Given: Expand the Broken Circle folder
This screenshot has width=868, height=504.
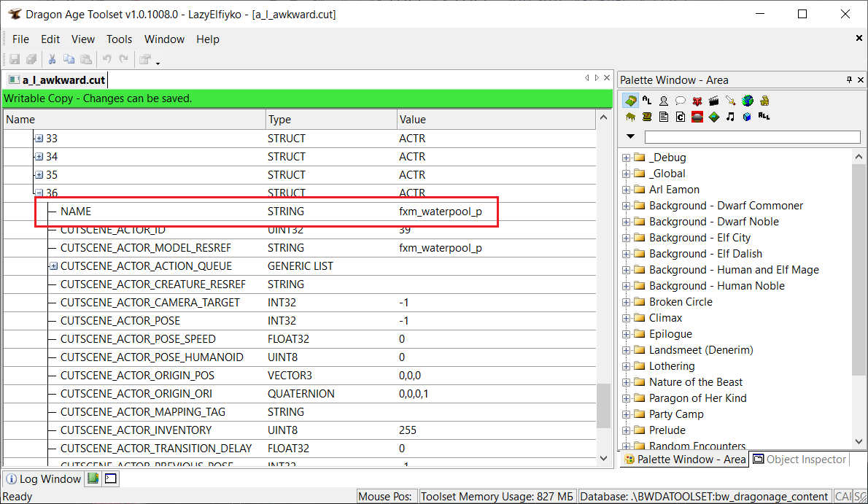Looking at the screenshot, I should [x=626, y=303].
